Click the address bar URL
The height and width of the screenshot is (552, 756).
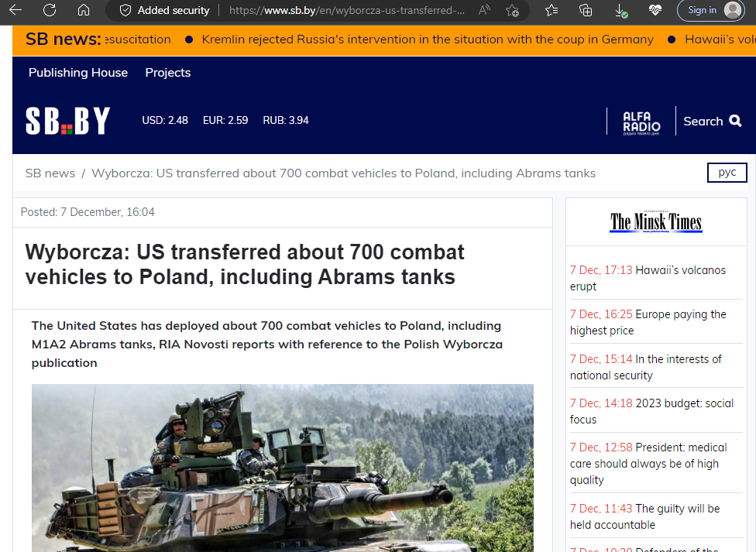[x=347, y=11]
